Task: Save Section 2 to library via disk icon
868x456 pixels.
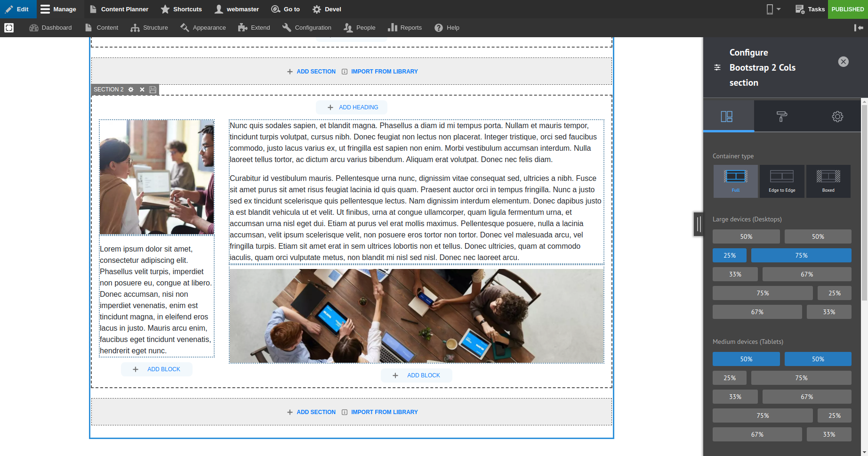Action: click(x=152, y=90)
